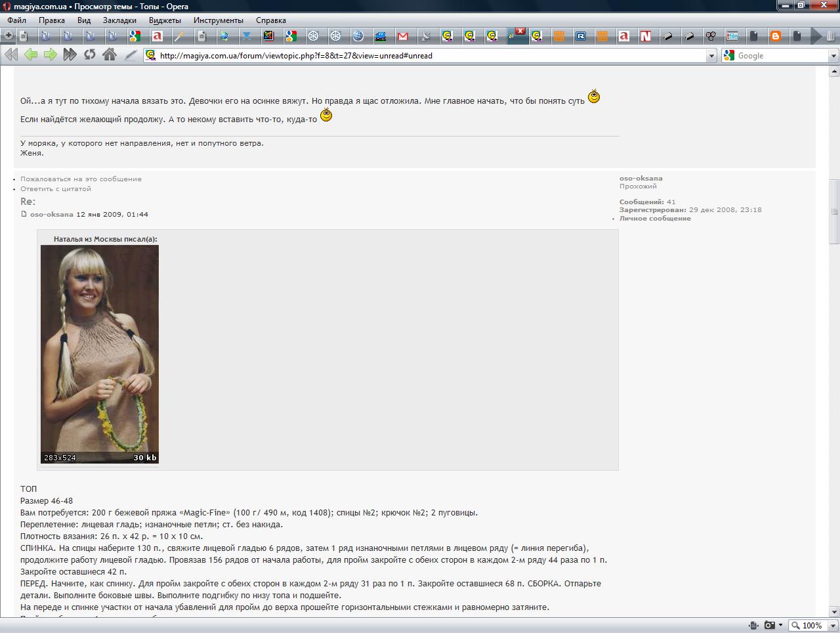Toggle image display with camera icon
Viewport: 840px width, 633px height.
[x=770, y=625]
